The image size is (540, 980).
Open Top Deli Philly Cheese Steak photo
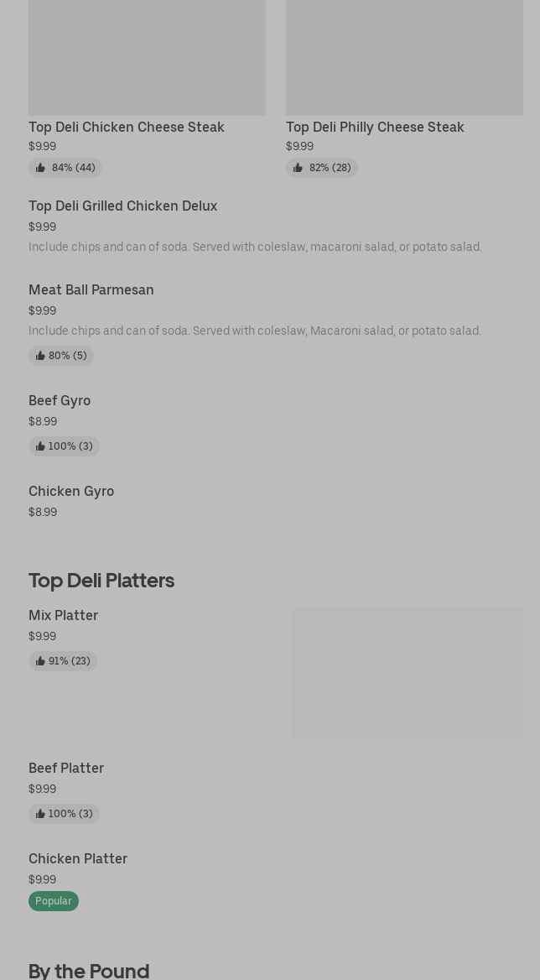tap(404, 57)
